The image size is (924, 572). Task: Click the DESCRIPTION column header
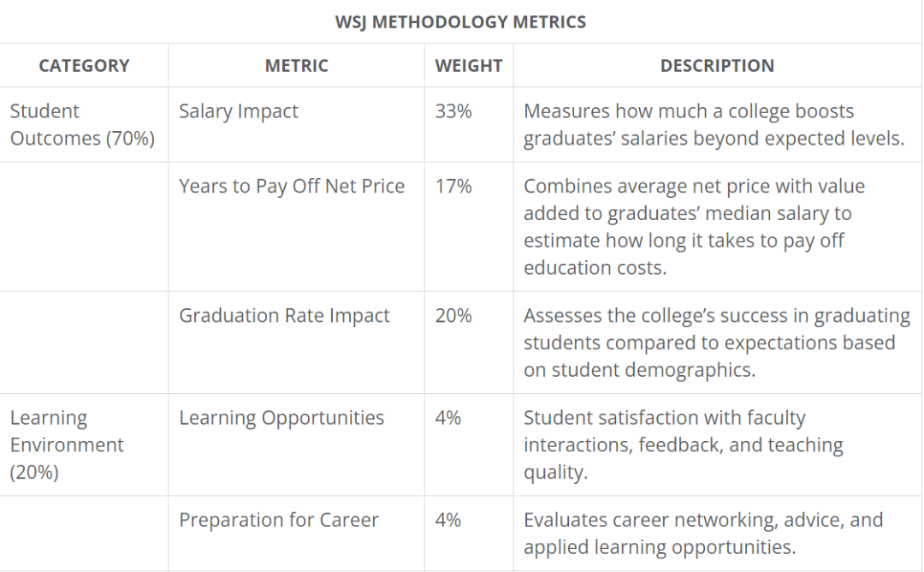(717, 66)
